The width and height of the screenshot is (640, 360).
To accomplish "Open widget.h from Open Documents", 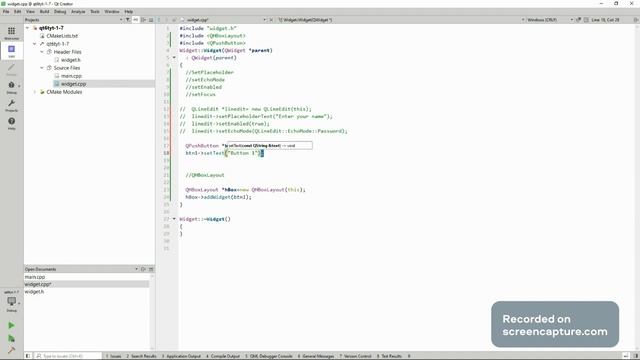I will point(34,292).
